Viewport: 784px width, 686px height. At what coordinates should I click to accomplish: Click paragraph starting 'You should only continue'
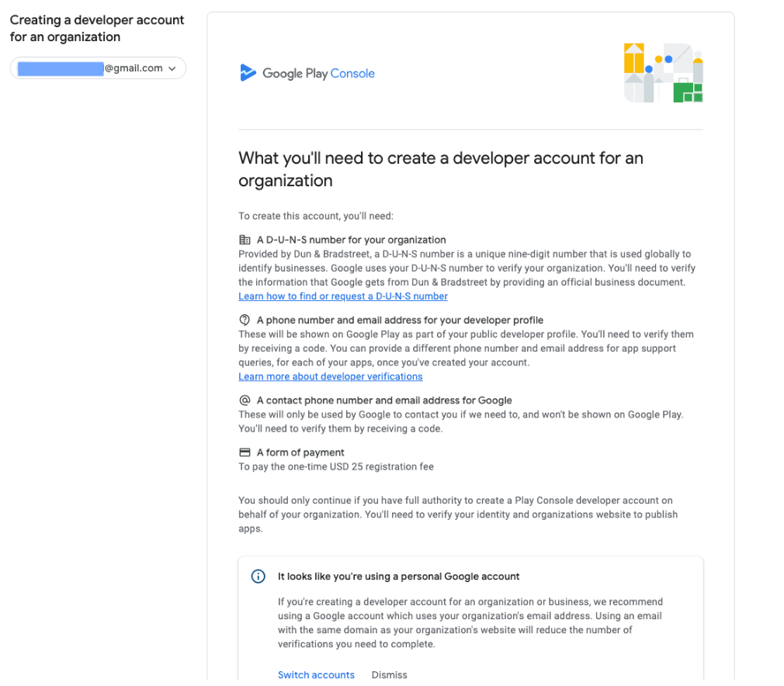pos(458,514)
